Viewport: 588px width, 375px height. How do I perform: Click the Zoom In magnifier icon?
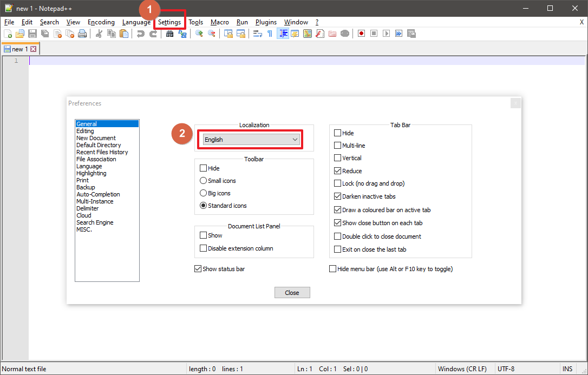click(199, 34)
